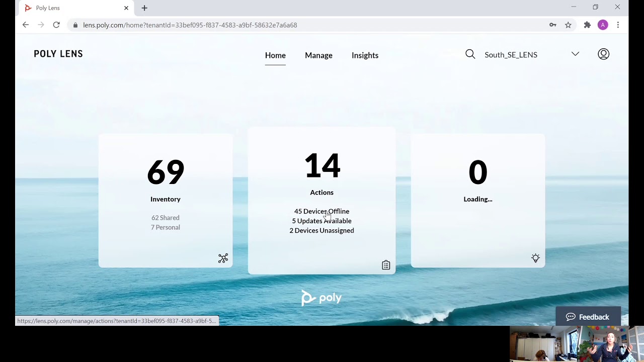Open the Insights navigation menu
644x362 pixels.
coord(365,55)
